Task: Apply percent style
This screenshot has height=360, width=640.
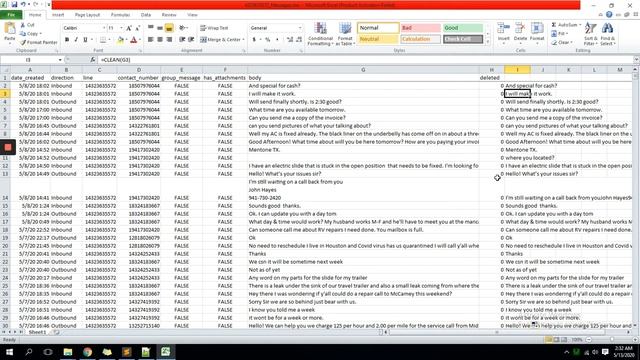Action: click(268, 40)
